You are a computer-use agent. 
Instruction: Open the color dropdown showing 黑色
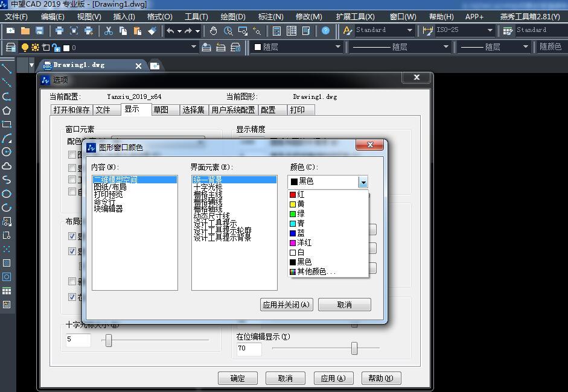363,182
